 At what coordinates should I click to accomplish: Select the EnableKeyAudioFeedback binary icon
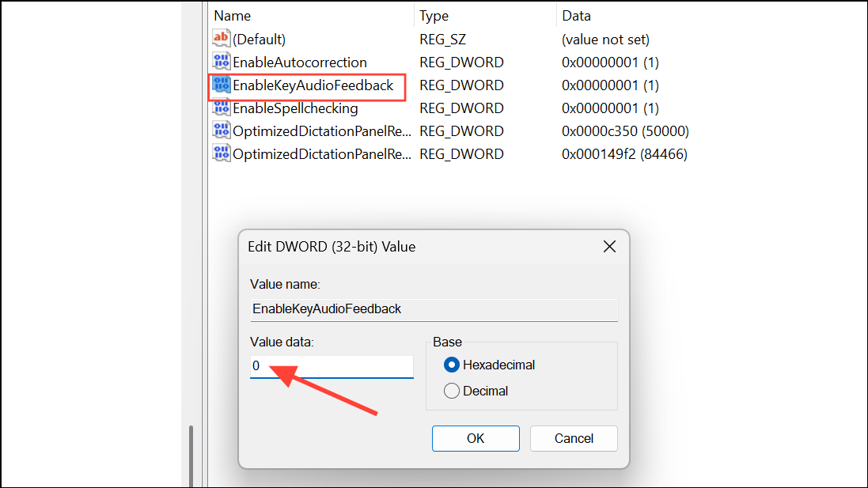(x=222, y=85)
